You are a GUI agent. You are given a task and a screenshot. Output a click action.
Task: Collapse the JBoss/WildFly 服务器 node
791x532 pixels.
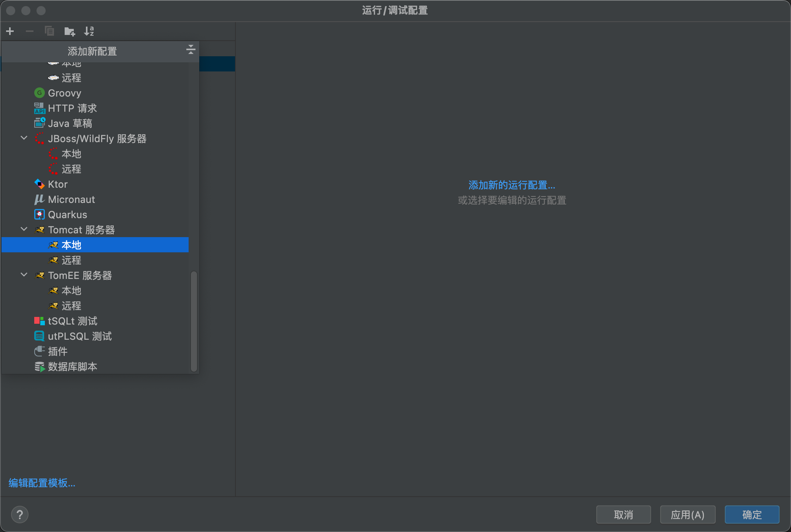point(24,138)
